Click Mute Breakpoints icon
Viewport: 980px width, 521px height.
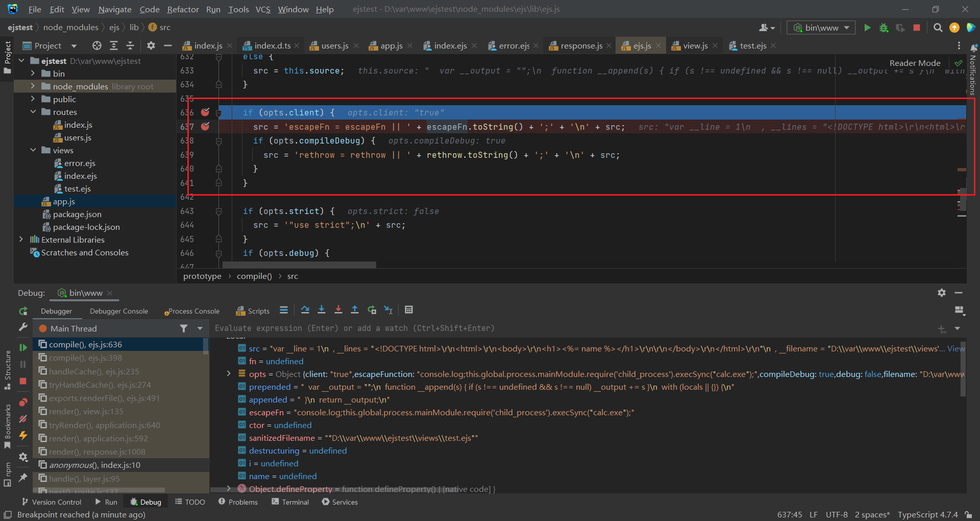(23, 419)
